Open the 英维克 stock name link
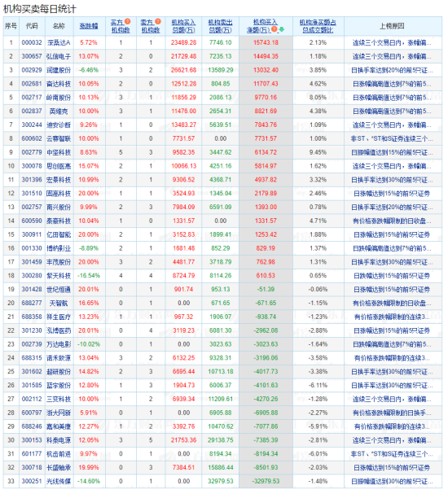 click(x=59, y=111)
